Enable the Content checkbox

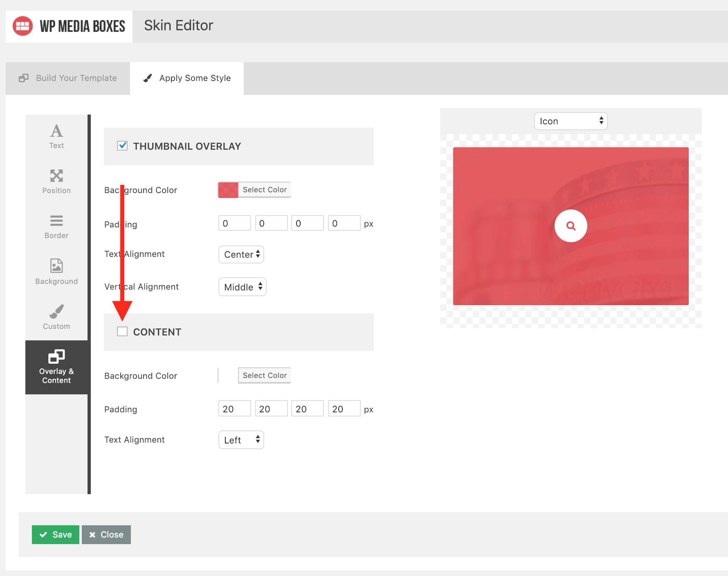(x=122, y=331)
